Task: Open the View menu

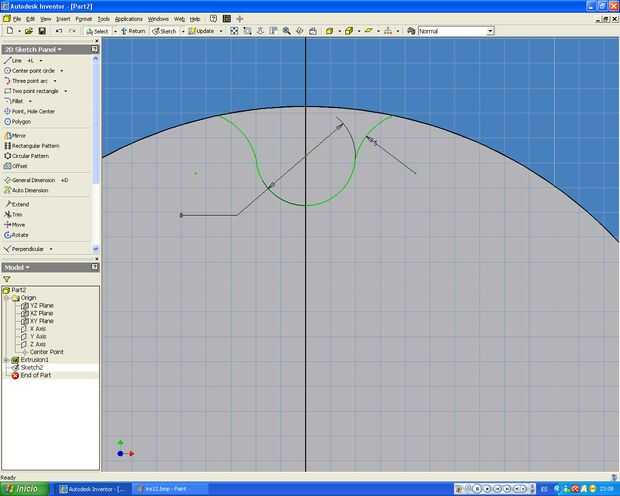Action: click(45, 19)
